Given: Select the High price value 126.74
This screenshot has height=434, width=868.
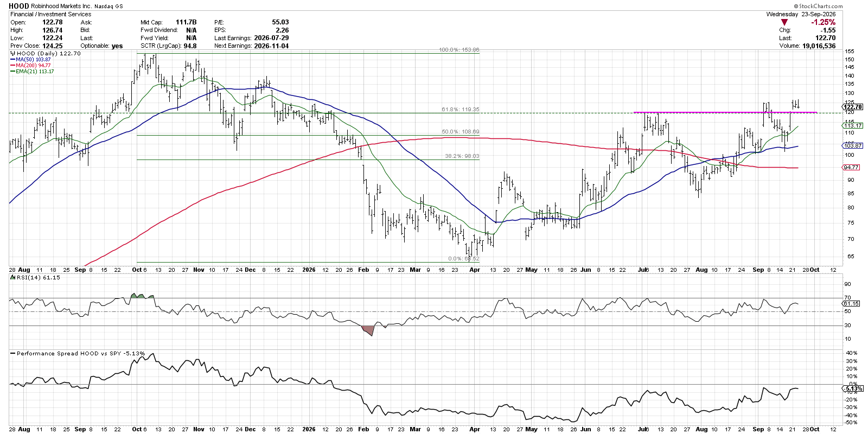Looking at the screenshot, I should pyautogui.click(x=53, y=30).
